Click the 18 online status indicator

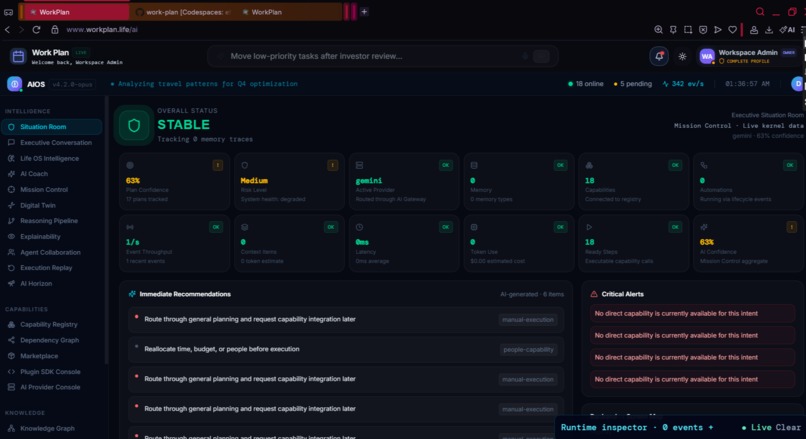tap(585, 84)
